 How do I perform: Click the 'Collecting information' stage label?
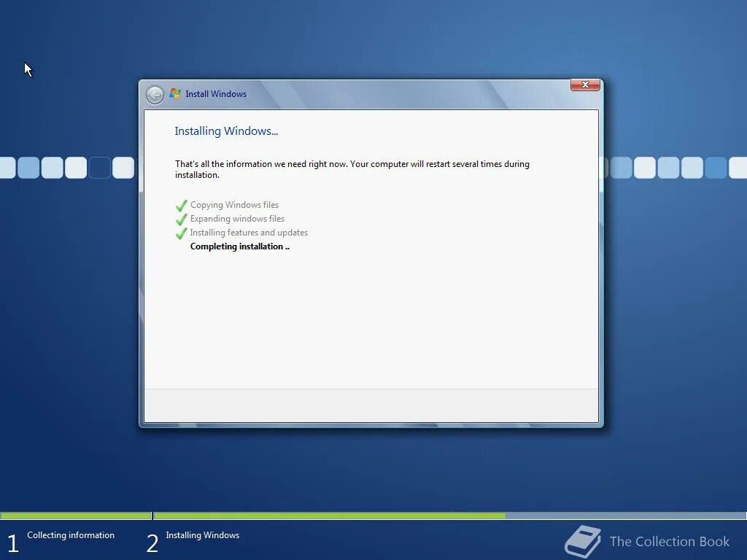71,534
